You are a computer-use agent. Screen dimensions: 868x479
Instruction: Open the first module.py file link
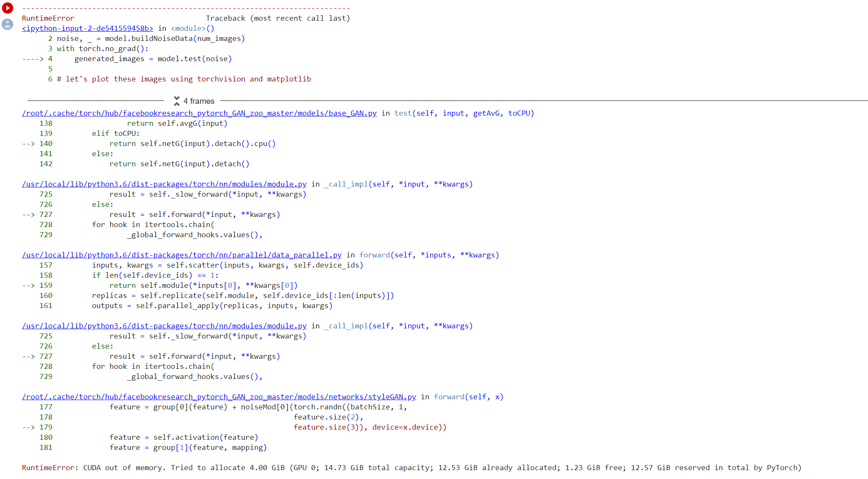coord(164,184)
